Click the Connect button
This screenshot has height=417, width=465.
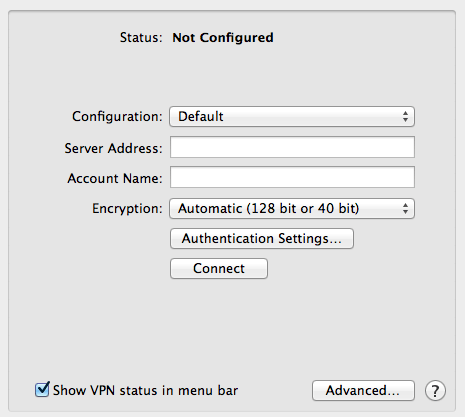coord(219,269)
